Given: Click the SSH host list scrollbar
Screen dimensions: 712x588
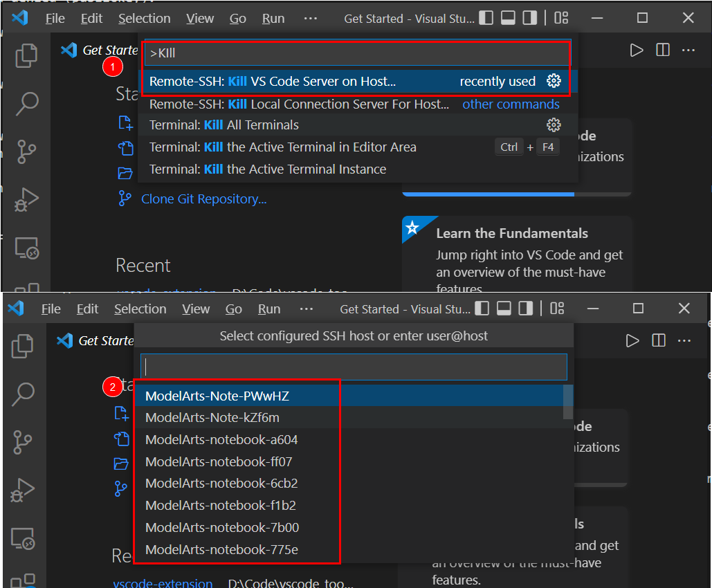Looking at the screenshot, I should point(567,403).
